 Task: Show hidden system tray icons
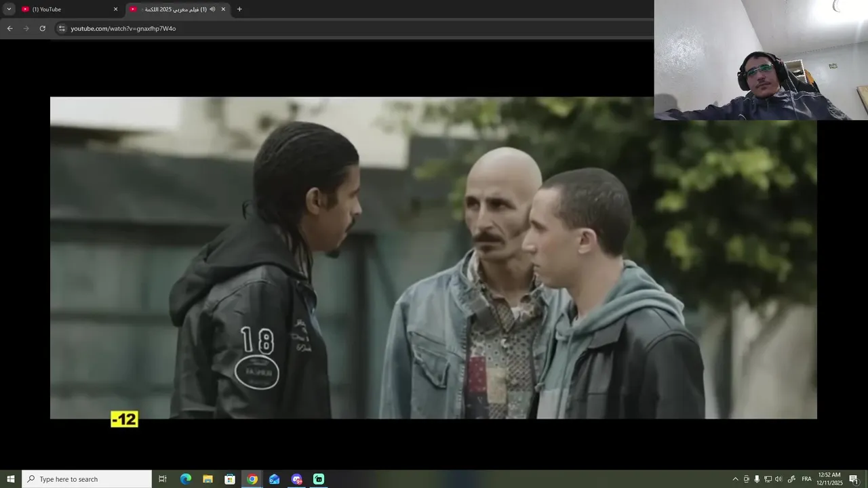(x=735, y=479)
